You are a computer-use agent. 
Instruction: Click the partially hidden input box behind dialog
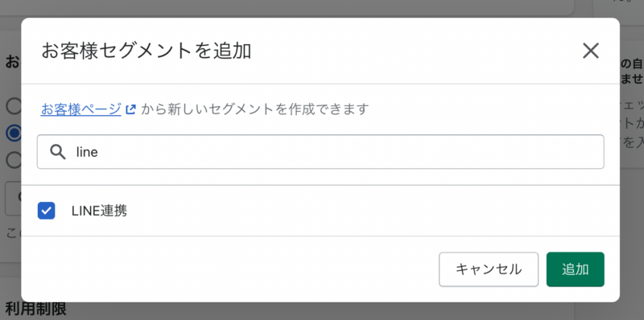[x=13, y=198]
